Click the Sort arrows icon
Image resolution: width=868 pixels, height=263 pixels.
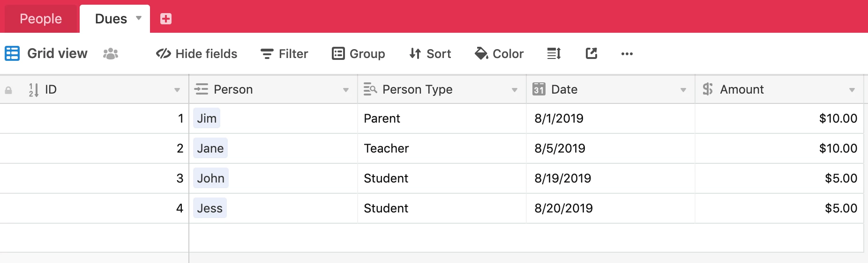coord(415,54)
